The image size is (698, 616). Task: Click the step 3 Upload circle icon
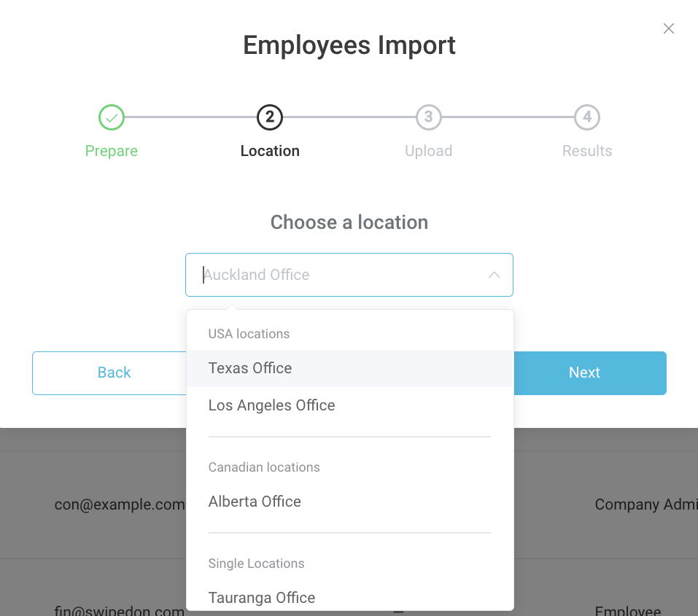[x=428, y=117]
